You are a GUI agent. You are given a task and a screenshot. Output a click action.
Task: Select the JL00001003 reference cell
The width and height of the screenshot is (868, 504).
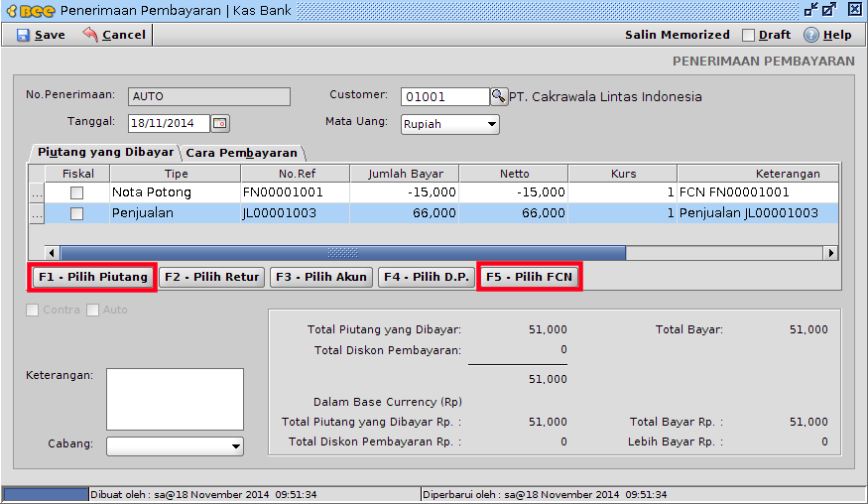pos(296,213)
